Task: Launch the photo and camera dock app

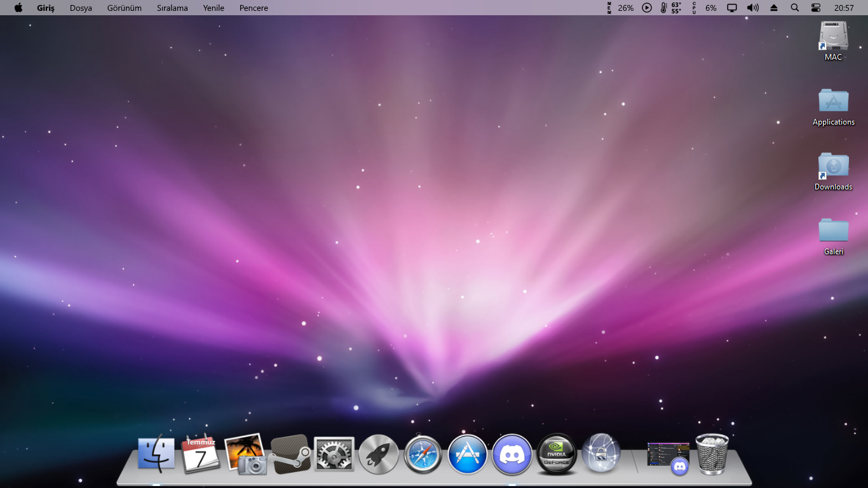Action: [x=245, y=454]
